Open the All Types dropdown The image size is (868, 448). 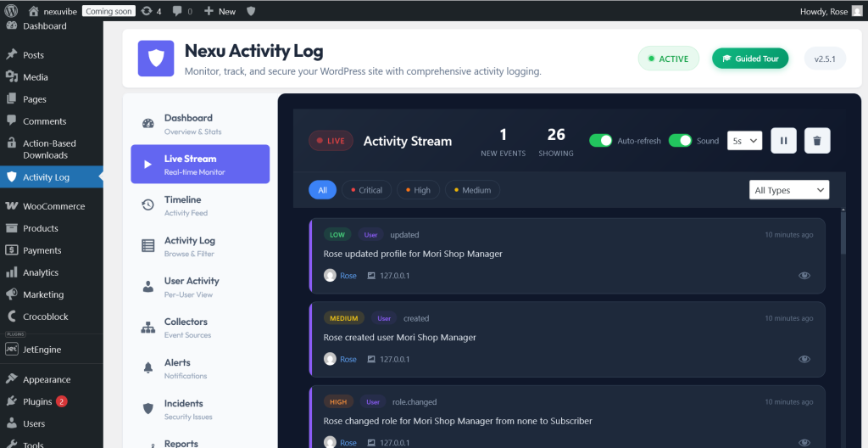tap(789, 190)
